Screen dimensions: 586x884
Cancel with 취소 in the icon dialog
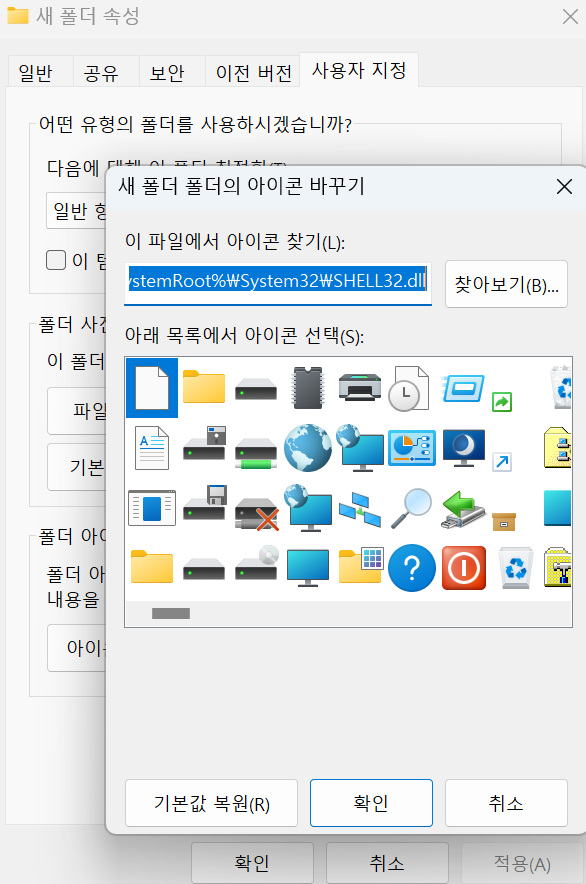[x=506, y=803]
